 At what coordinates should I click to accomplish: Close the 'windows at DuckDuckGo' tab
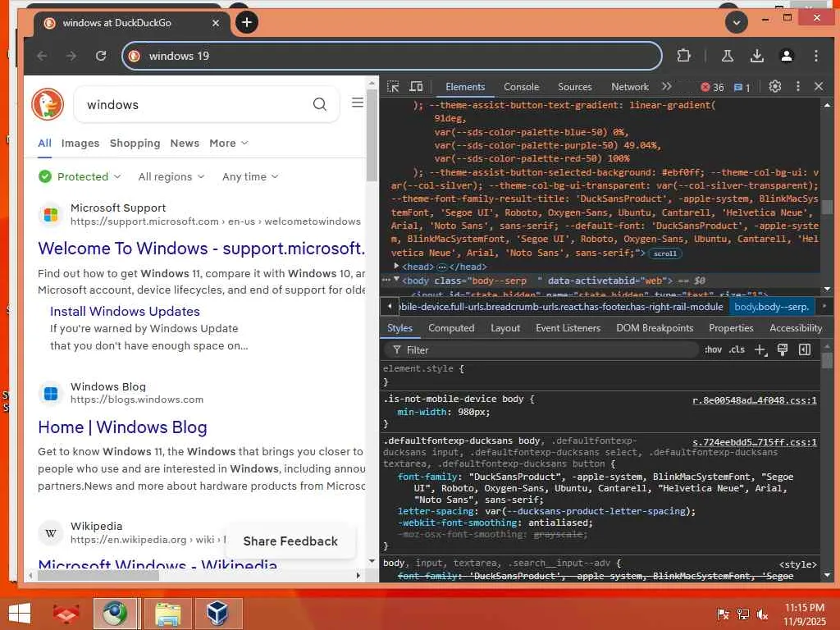[216, 23]
